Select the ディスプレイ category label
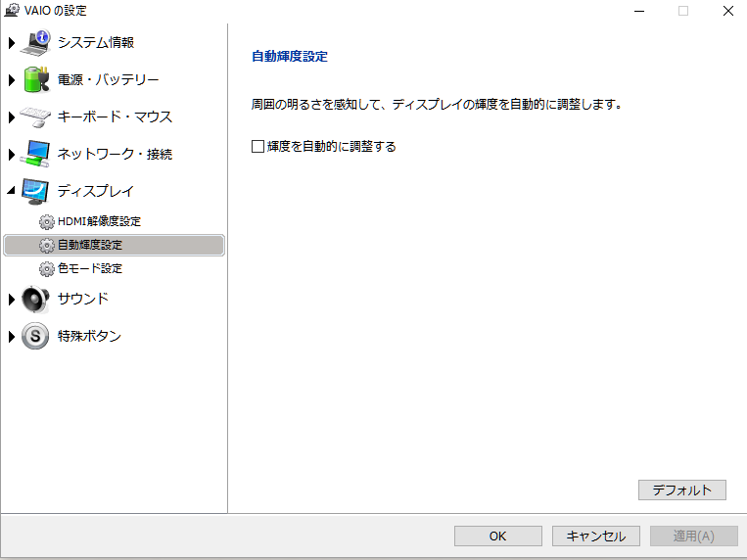The width and height of the screenshot is (747, 560). [x=95, y=191]
